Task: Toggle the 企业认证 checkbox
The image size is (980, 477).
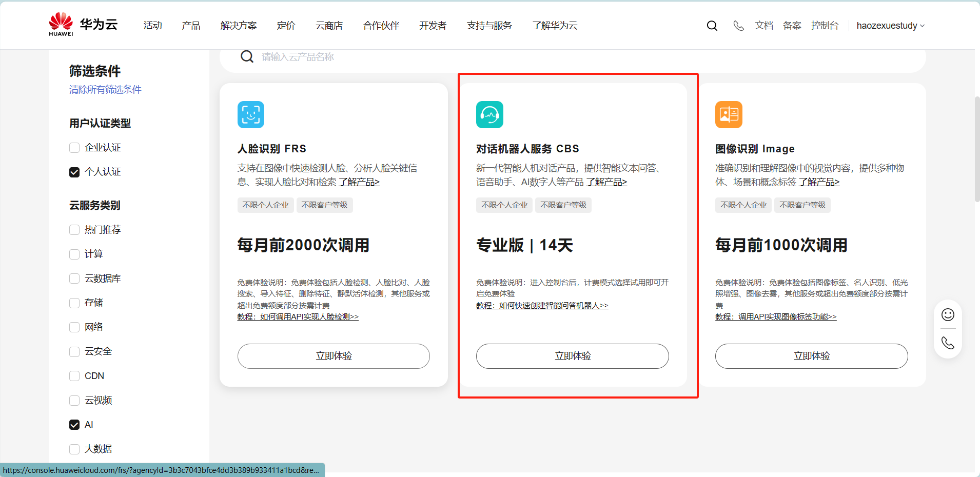Action: [x=74, y=148]
